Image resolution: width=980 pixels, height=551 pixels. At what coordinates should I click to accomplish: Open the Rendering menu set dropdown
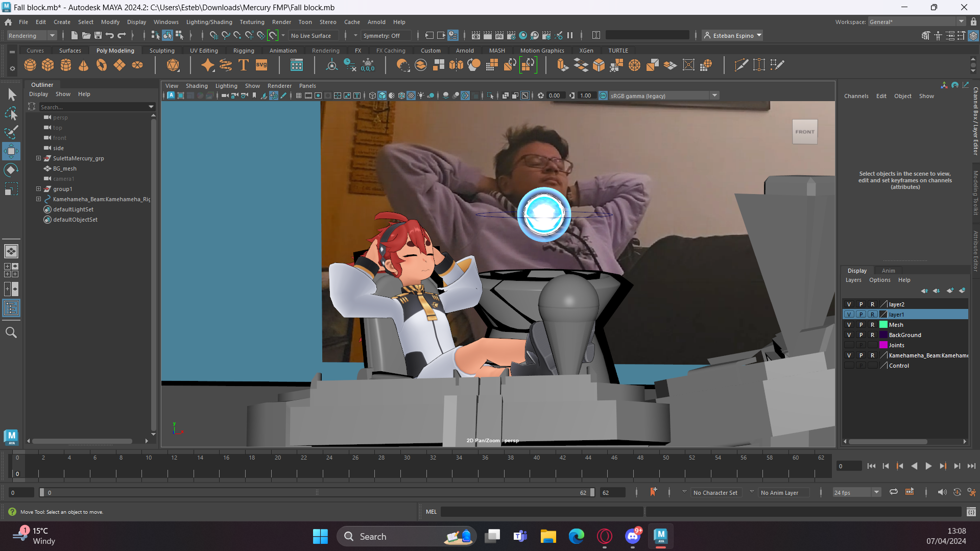click(32, 36)
